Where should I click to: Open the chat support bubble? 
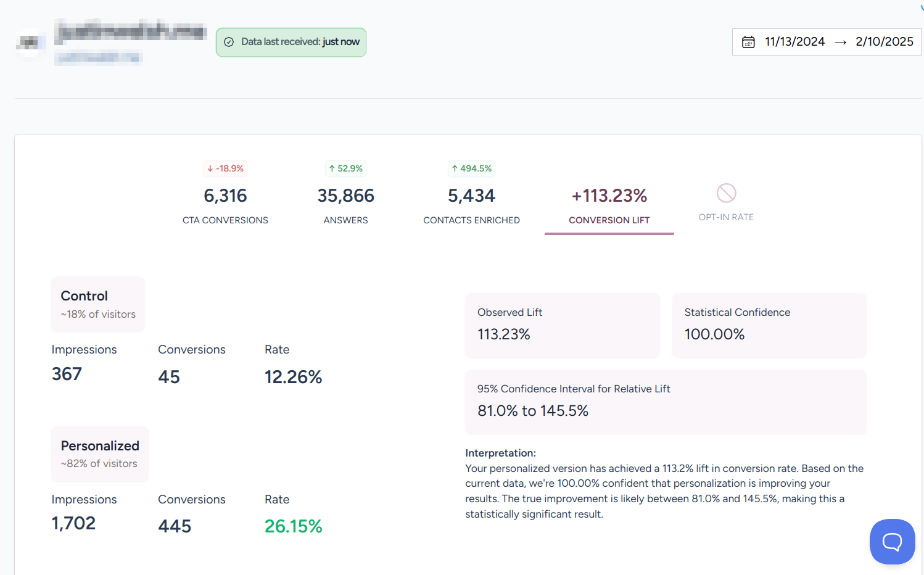click(x=892, y=542)
